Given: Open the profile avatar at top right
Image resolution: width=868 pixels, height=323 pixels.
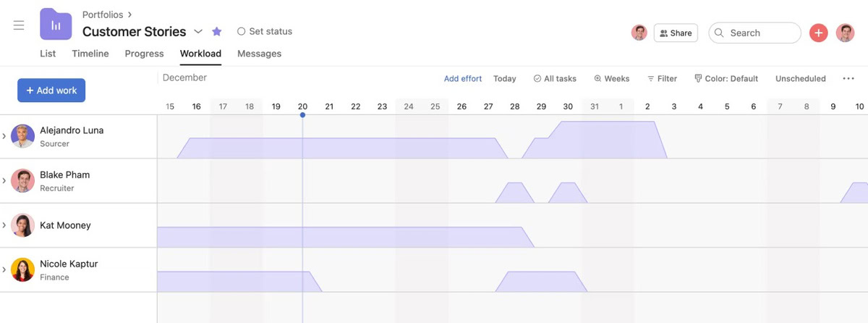Looking at the screenshot, I should (x=845, y=33).
